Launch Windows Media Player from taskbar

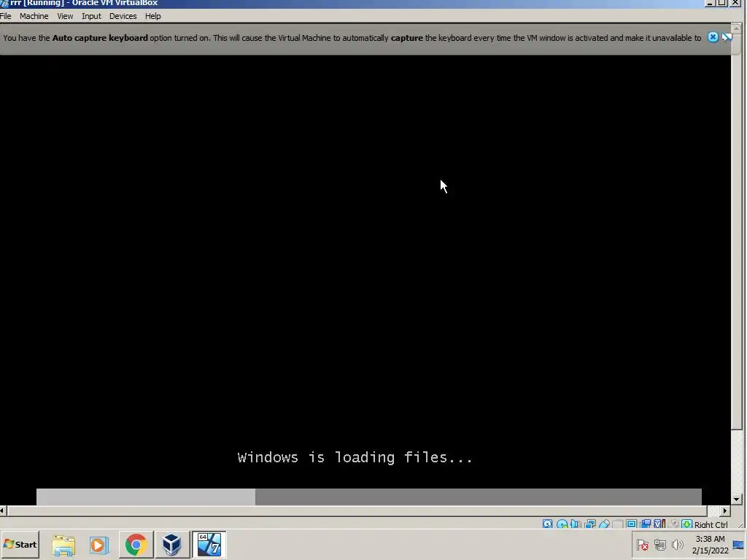coord(99,545)
